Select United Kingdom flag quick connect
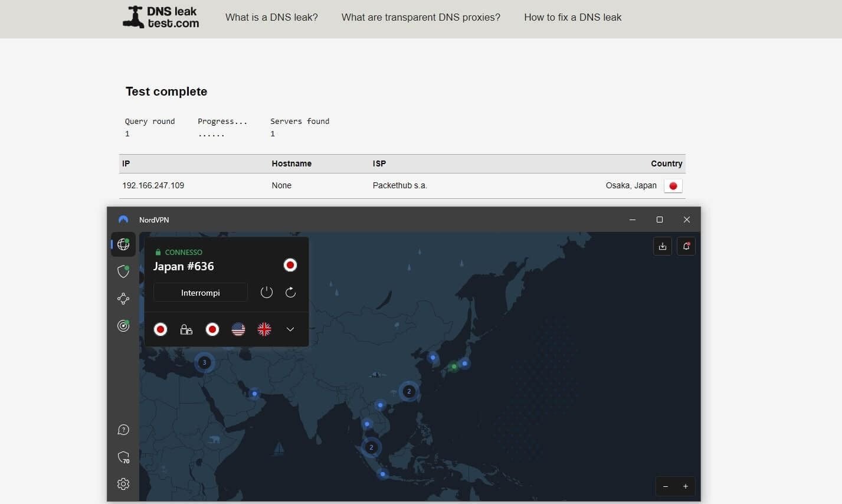Screen dimensions: 842x504 264,329
